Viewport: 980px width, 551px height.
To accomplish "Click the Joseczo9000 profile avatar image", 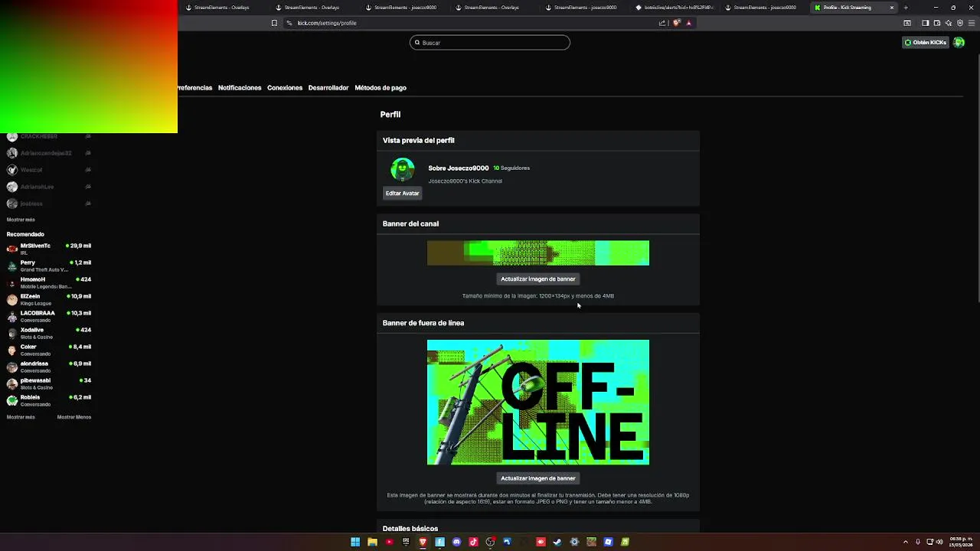I will (402, 169).
